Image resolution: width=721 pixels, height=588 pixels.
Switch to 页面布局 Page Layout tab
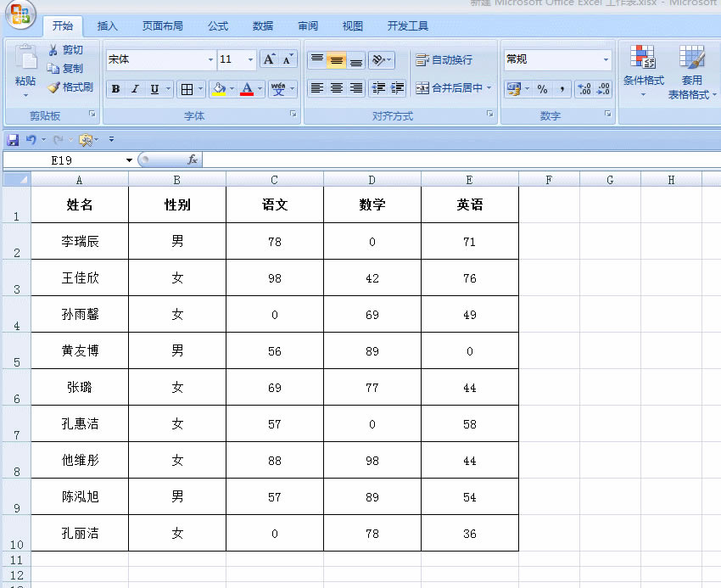pyautogui.click(x=162, y=25)
